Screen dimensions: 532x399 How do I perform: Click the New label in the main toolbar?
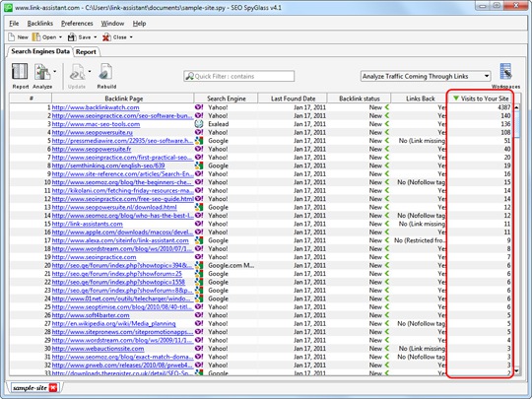coord(23,37)
